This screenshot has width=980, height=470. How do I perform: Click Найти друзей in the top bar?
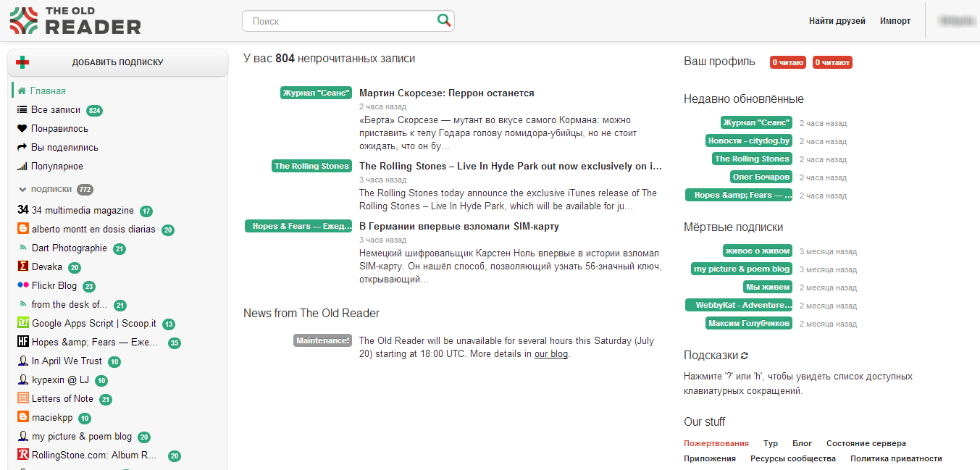837,21
